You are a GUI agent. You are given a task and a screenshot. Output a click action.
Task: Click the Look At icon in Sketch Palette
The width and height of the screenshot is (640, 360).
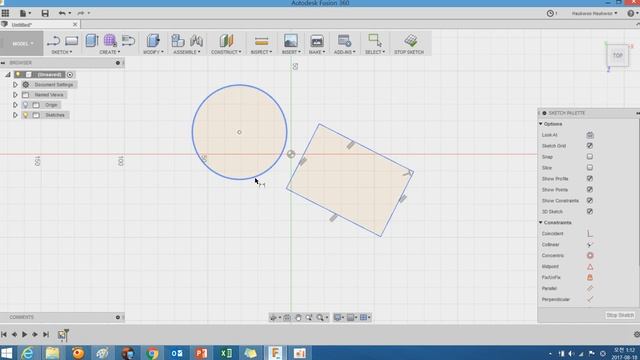590,135
